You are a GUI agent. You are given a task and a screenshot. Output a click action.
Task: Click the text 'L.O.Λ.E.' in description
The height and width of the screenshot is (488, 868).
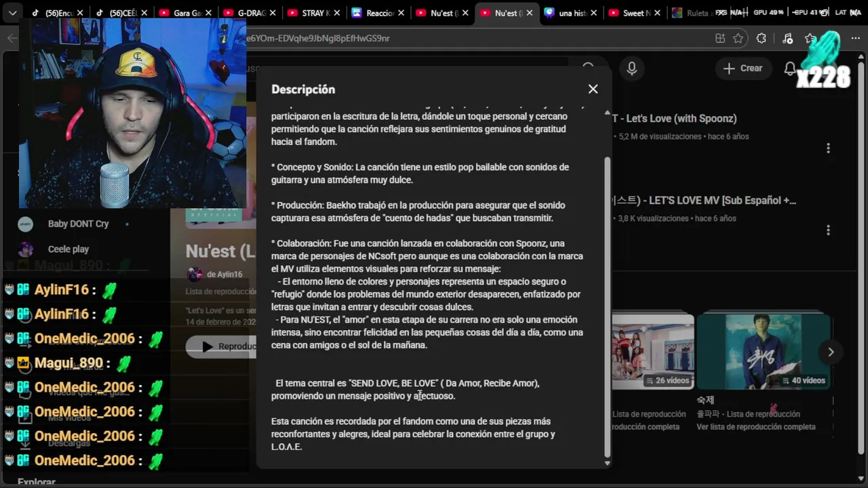pos(287,447)
